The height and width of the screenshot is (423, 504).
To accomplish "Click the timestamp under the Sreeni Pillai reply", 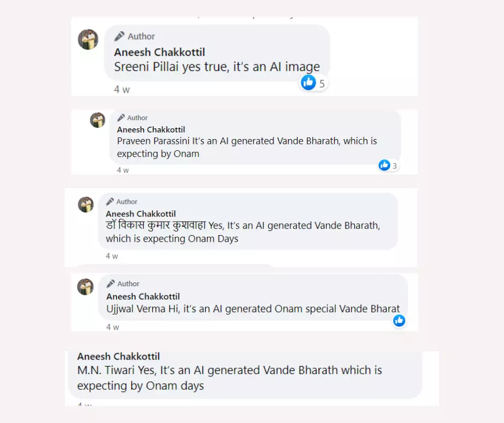I will [x=122, y=90].
